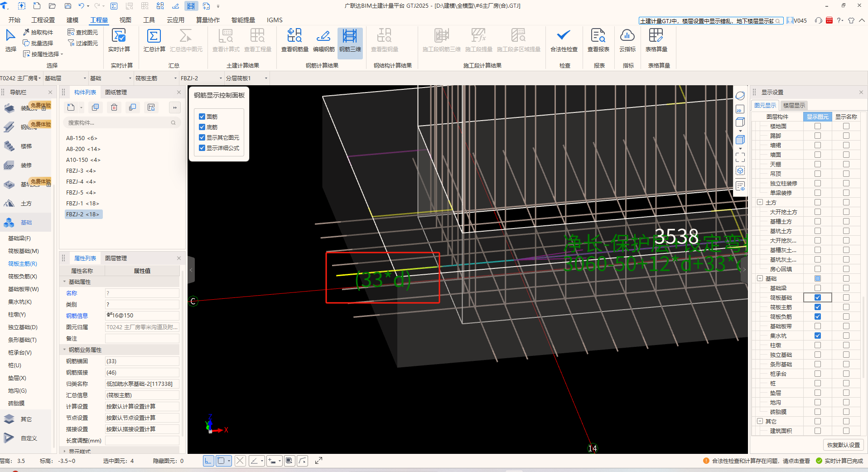Viewport: 868px width, 472px height.
Task: Open the 筏板主筋 component type dropdown
Action: point(156,78)
